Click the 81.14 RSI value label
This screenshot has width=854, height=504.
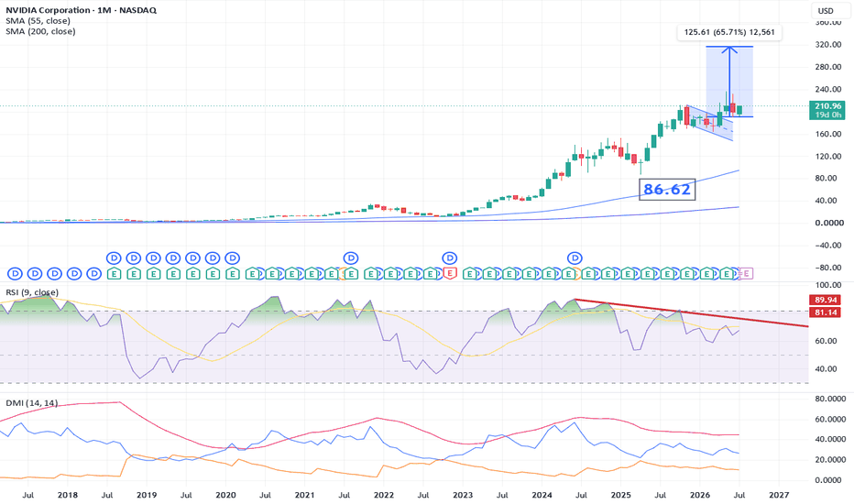coord(827,312)
